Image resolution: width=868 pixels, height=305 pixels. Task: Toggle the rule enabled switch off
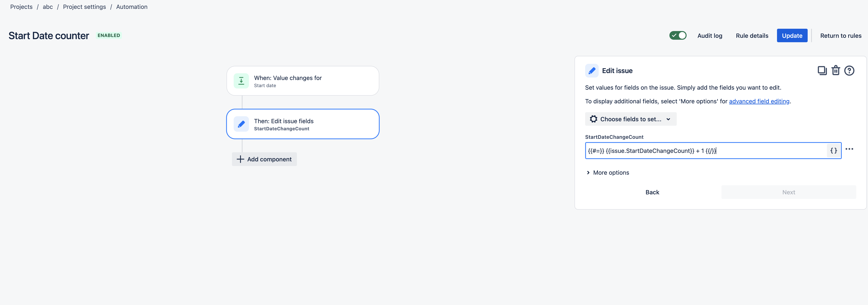(x=678, y=35)
